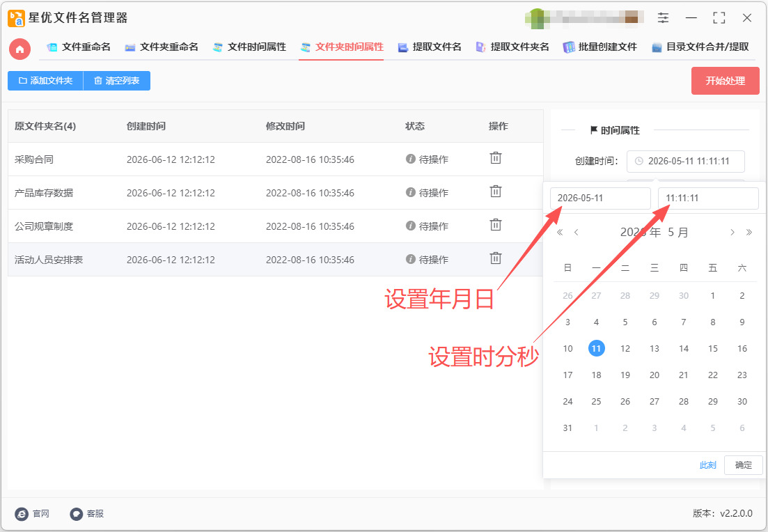The image size is (768, 532).
Task: Confirm the date with 确定 button
Action: point(743,465)
